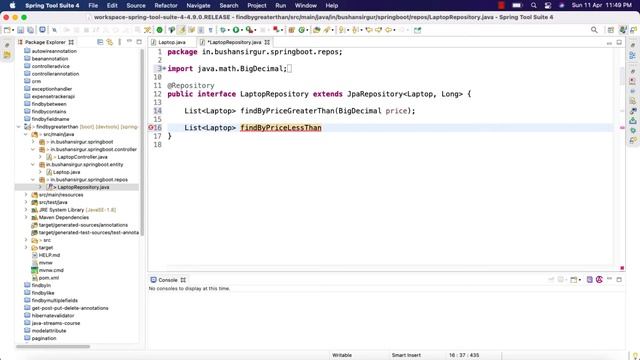This screenshot has width=640, height=360.
Task: Collapse the src/main/java folder
Action: click(26, 134)
